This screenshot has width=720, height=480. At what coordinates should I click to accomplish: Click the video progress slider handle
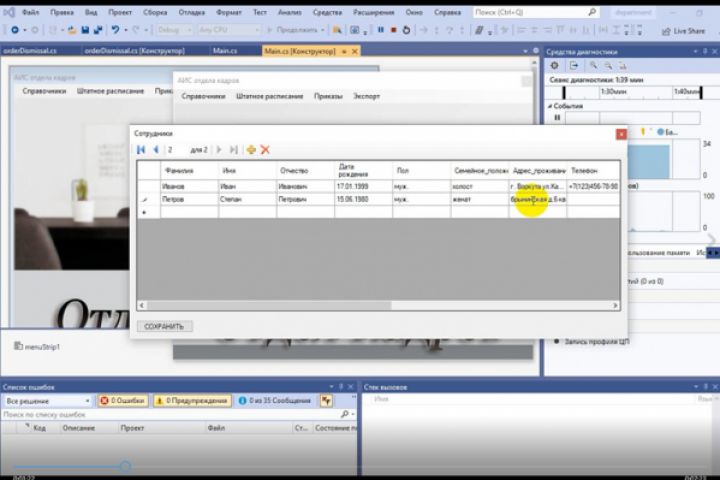tap(125, 467)
